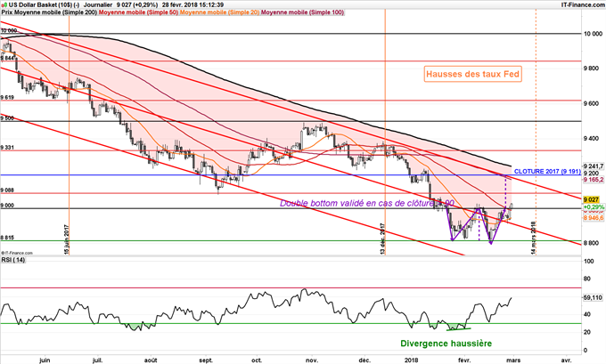
Task: Click the 8 815 support level label
Action: (x=7, y=238)
